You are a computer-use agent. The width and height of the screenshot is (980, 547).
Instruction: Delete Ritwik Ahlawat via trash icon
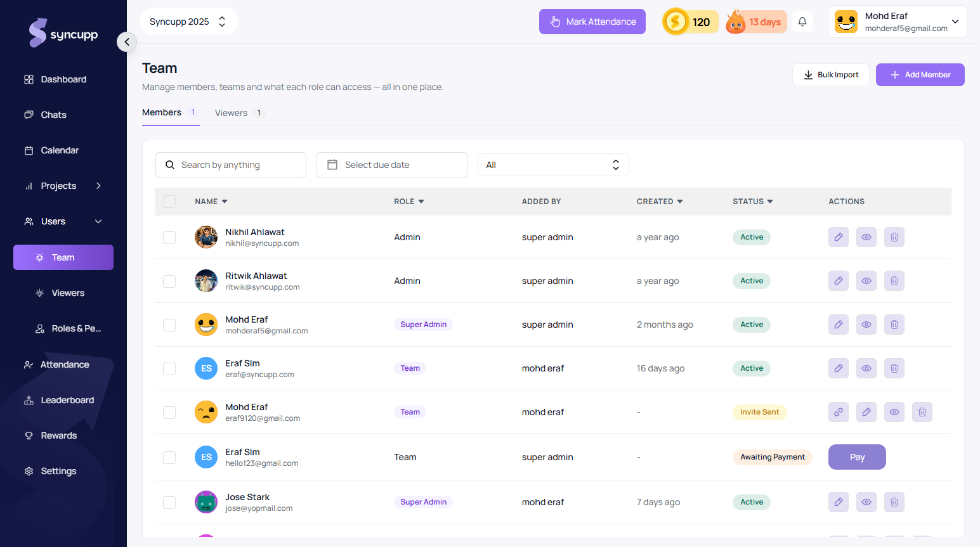point(894,281)
